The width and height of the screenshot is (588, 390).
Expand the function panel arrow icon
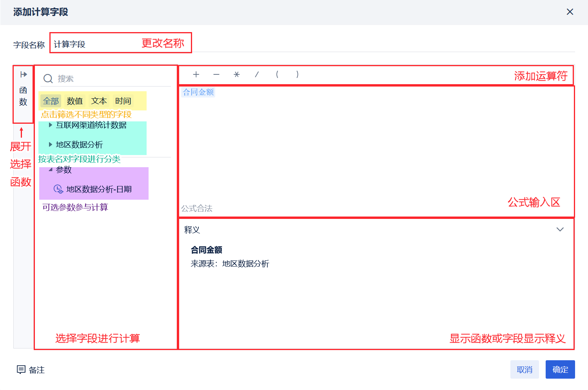click(x=24, y=74)
